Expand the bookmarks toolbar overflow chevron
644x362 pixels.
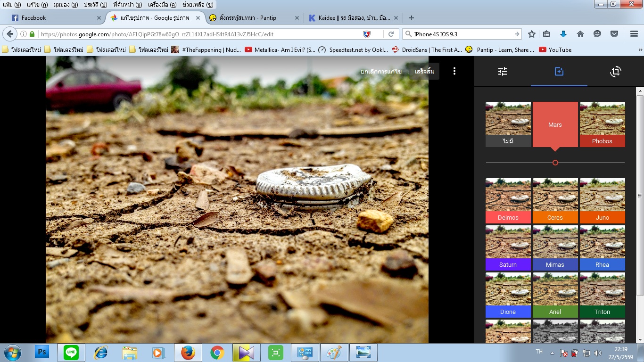click(x=640, y=49)
